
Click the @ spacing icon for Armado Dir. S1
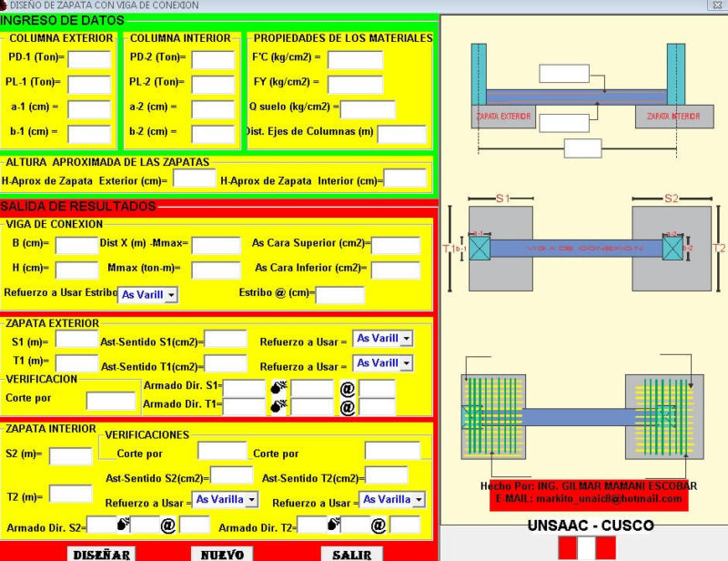coord(348,388)
